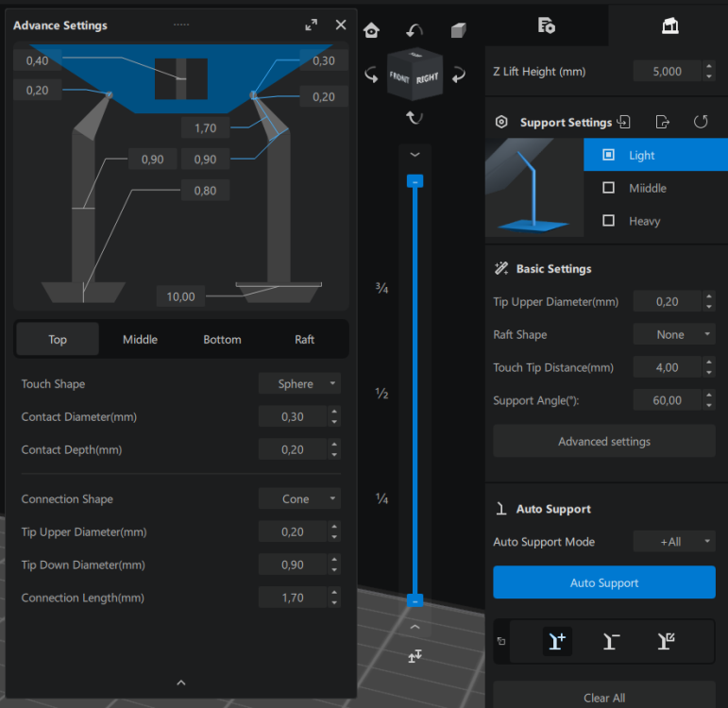Reset support settings with the refresh icon
Screen dimensions: 728x708
click(x=701, y=122)
